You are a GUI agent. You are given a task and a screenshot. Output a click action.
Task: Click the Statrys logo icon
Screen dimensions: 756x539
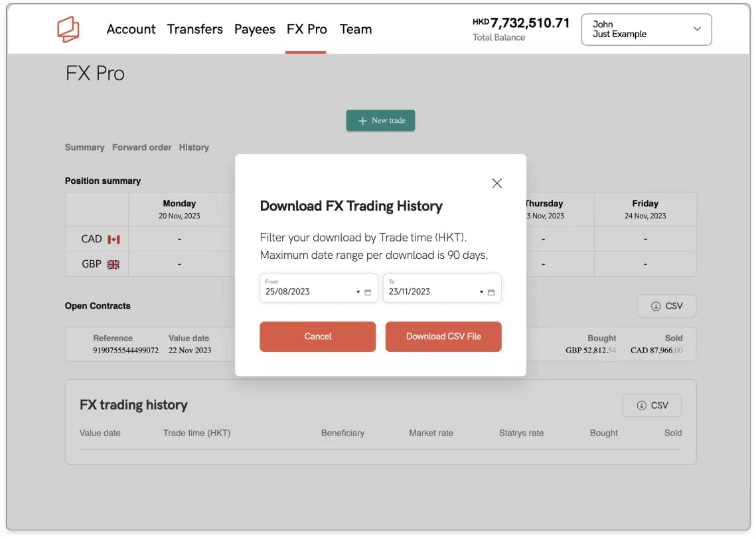coord(68,29)
